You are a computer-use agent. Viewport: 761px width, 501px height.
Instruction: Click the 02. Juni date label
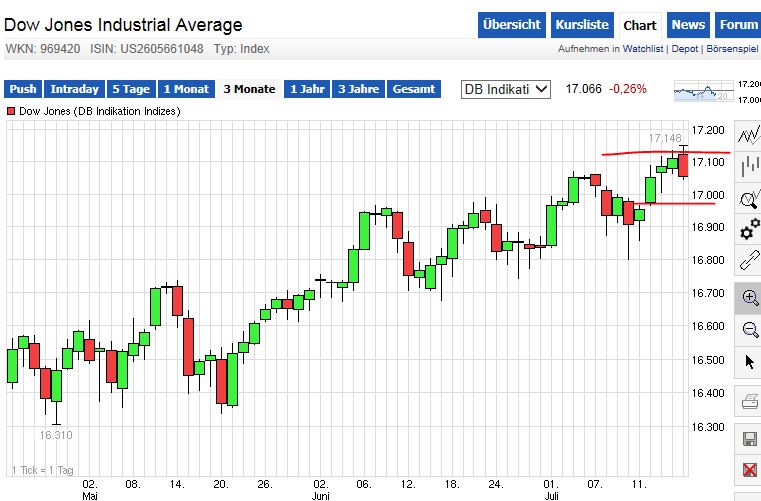(x=320, y=490)
